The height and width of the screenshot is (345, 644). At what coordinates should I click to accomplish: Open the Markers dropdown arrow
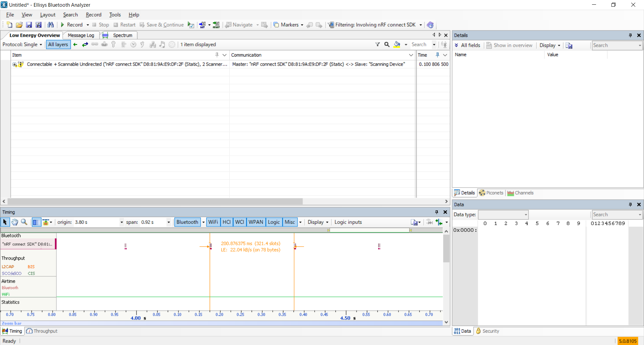pyautogui.click(x=302, y=25)
